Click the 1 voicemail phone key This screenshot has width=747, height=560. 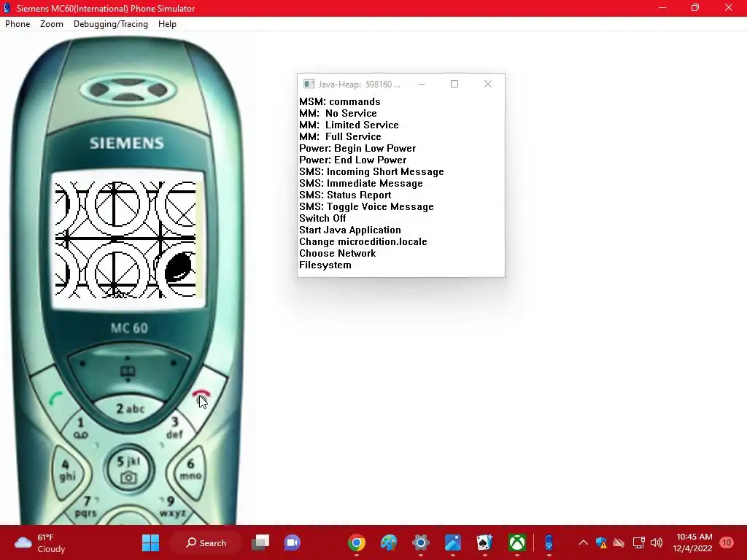pyautogui.click(x=80, y=427)
